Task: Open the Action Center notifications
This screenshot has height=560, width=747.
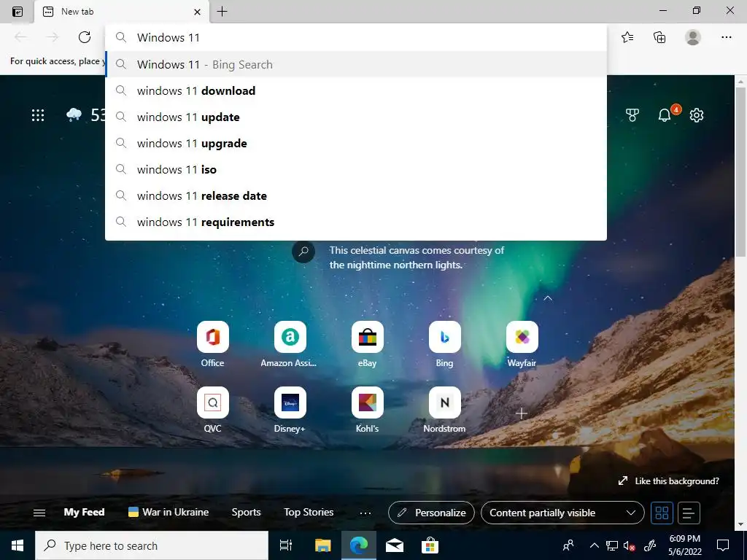Action: click(723, 545)
